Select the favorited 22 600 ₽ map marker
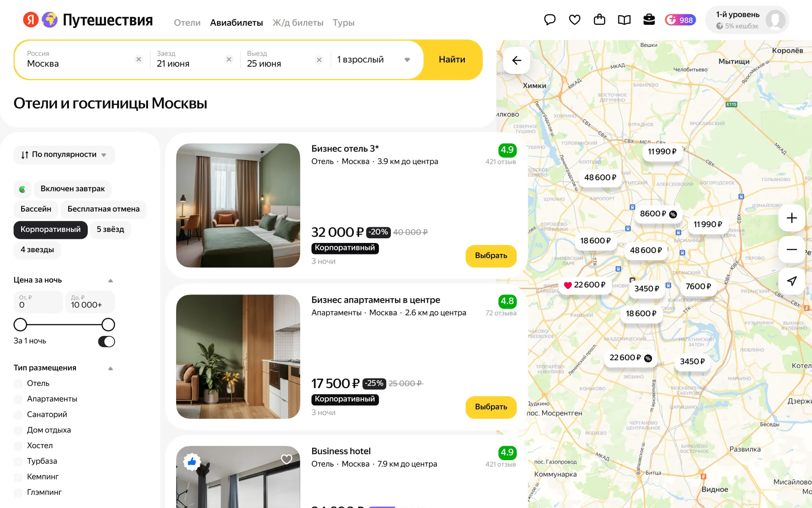This screenshot has height=508, width=812. tap(585, 285)
